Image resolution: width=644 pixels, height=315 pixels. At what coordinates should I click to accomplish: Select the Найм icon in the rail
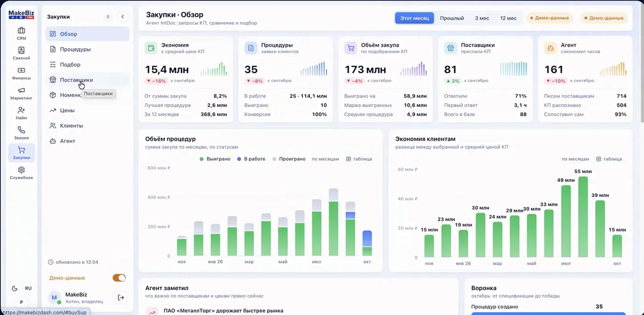point(21,113)
